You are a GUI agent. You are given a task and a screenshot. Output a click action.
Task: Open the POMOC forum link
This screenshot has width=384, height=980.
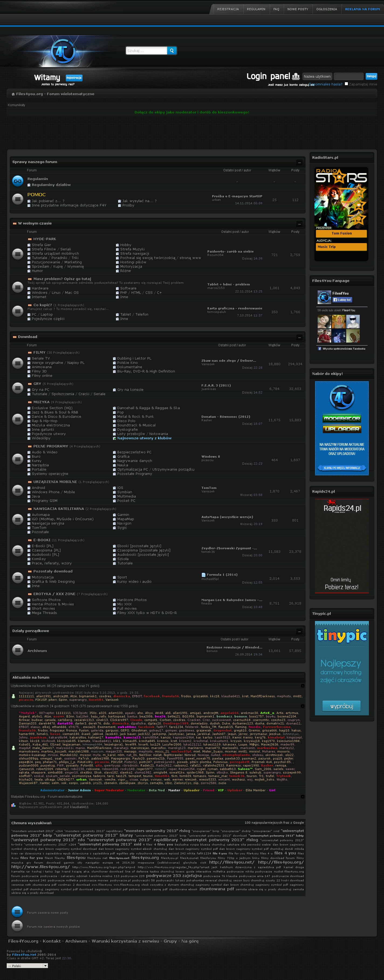click(x=36, y=194)
